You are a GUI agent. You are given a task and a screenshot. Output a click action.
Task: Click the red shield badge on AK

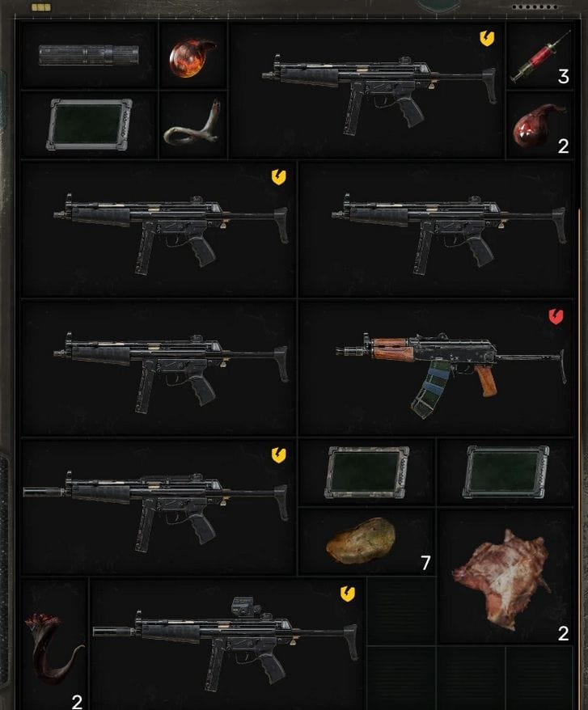point(556,316)
